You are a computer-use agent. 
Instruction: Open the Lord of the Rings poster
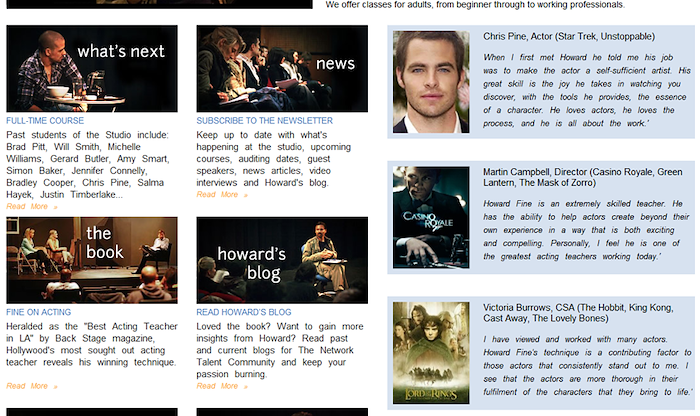pos(430,352)
